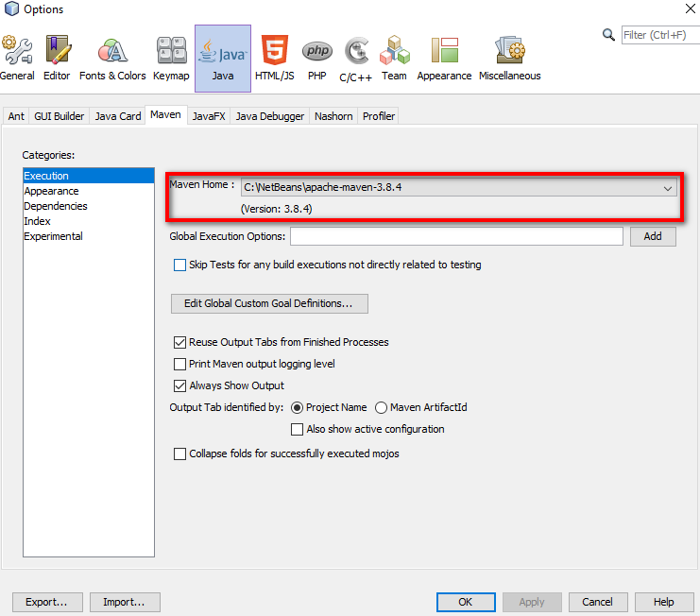The height and width of the screenshot is (616, 700).
Task: Select the Maven ArtifactId radio button
Action: tap(382, 408)
